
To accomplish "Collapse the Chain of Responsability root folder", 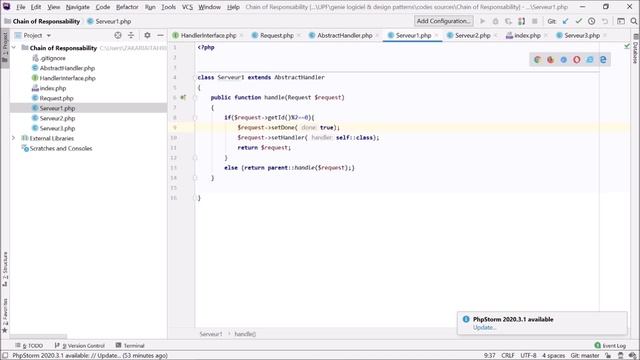I will tap(13, 48).
